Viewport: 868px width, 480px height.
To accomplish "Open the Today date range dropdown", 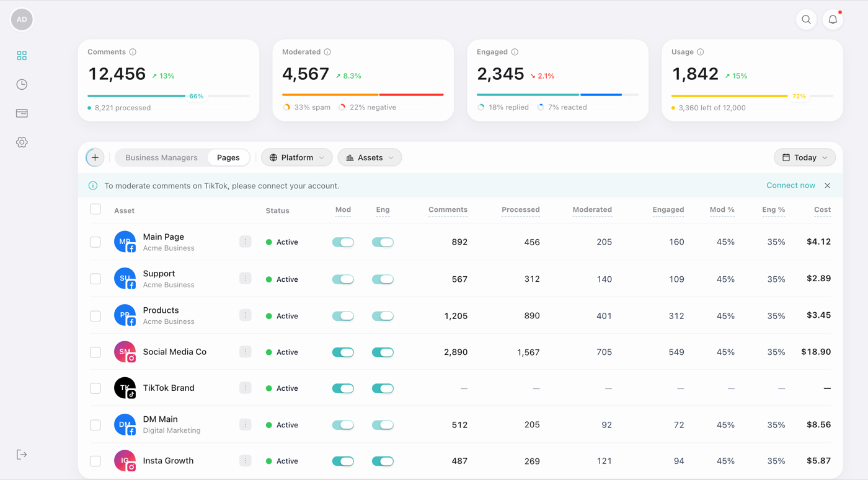I will coord(805,157).
